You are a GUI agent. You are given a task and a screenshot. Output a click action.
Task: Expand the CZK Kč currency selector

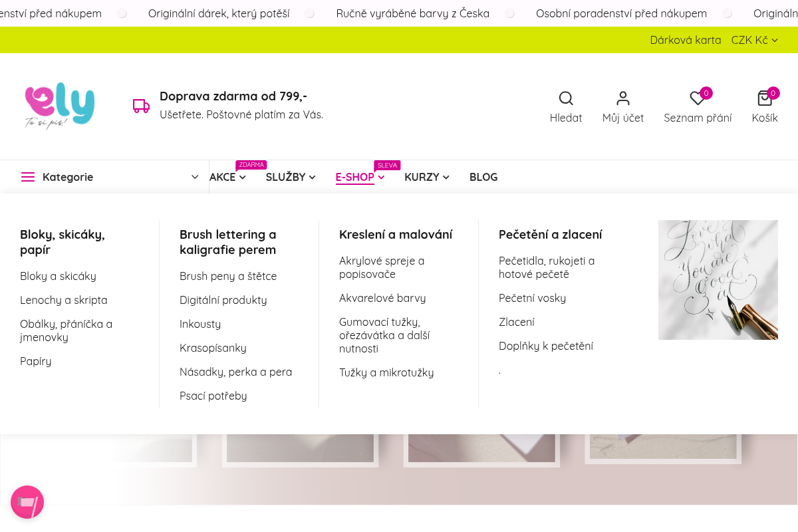[x=755, y=40]
